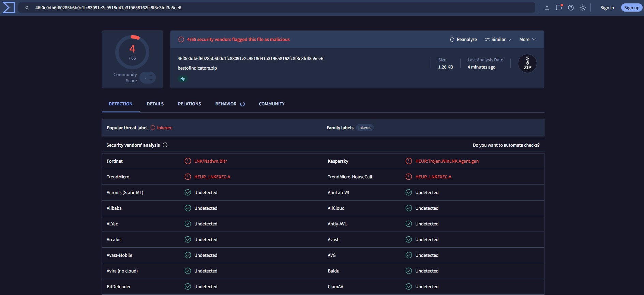Click the search magnifier icon
The image size is (644, 295).
(x=27, y=8)
